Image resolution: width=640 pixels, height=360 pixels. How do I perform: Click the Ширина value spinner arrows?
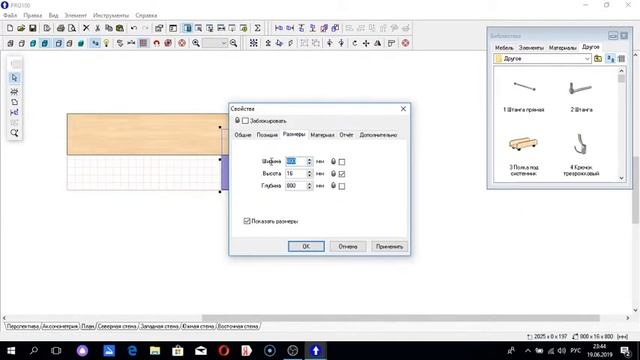309,162
